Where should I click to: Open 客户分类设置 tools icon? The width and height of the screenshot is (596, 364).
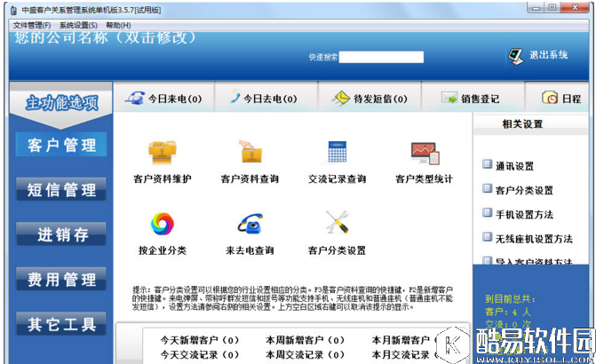coord(338,222)
